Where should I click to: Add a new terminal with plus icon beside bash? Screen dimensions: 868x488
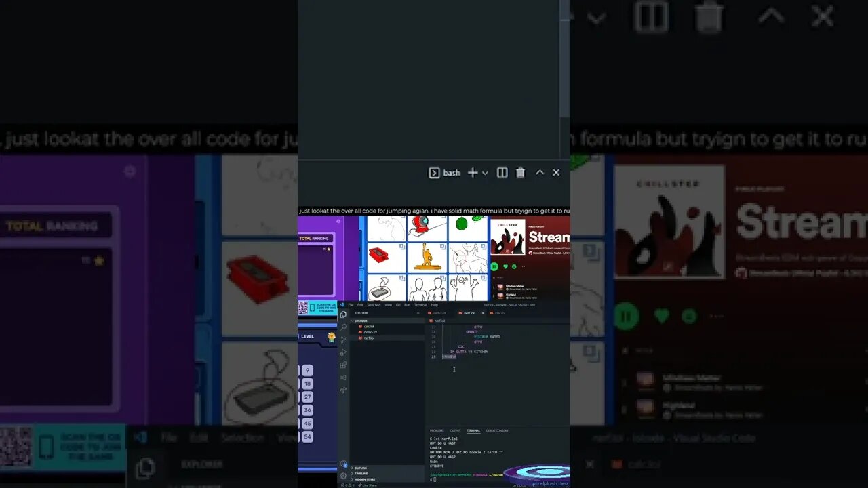pyautogui.click(x=473, y=173)
